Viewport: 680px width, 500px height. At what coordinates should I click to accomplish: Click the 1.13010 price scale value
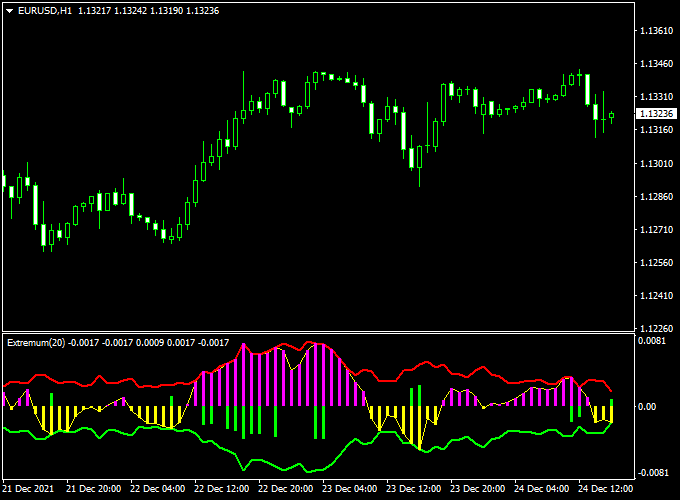click(x=657, y=163)
